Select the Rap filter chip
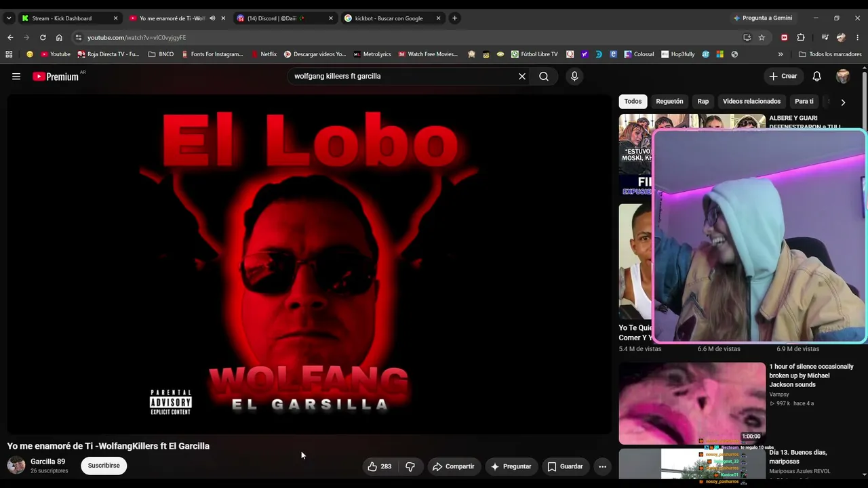The height and width of the screenshot is (488, 868). tap(703, 102)
